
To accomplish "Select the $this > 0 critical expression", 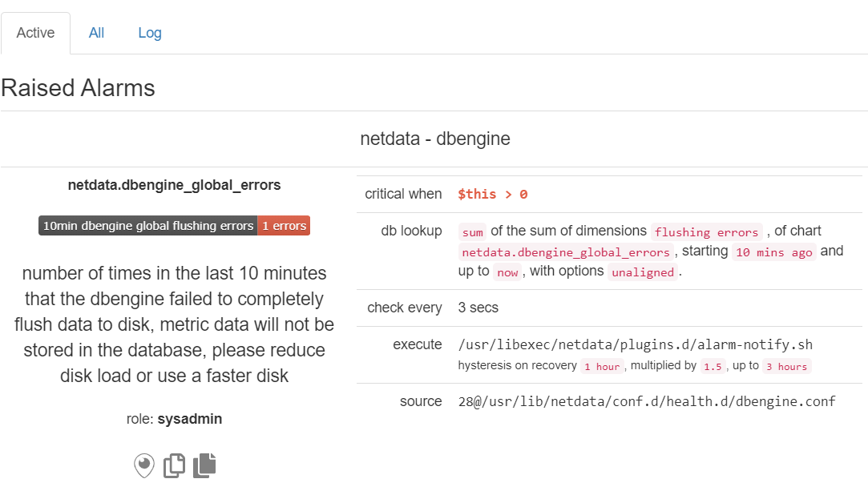I will pos(491,194).
